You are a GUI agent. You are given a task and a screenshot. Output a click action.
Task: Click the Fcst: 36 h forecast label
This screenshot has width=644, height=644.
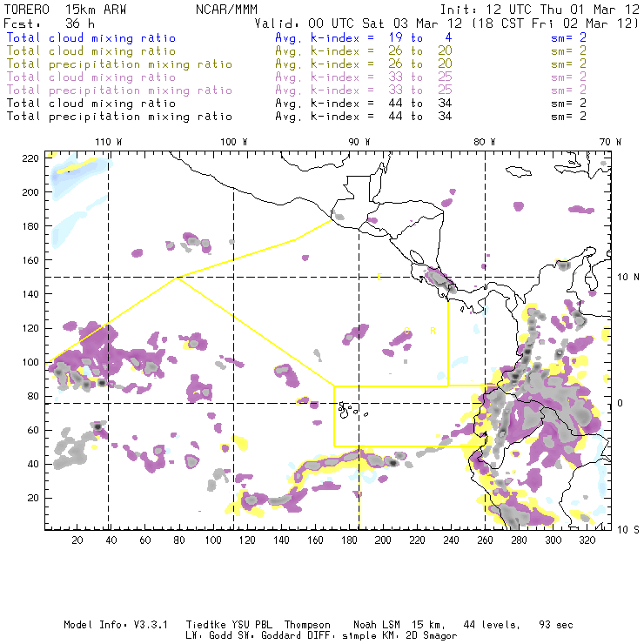(x=44, y=23)
